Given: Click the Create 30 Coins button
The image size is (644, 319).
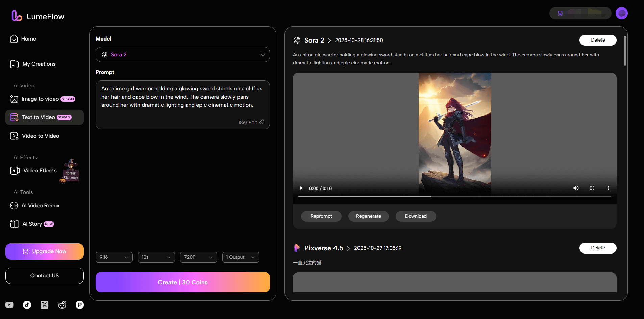Looking at the screenshot, I should 182,282.
